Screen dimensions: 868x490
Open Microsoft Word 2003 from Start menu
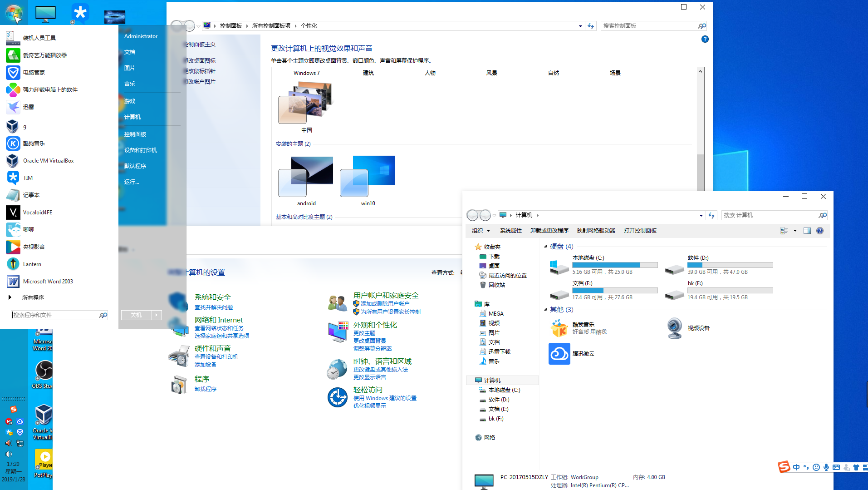point(48,281)
